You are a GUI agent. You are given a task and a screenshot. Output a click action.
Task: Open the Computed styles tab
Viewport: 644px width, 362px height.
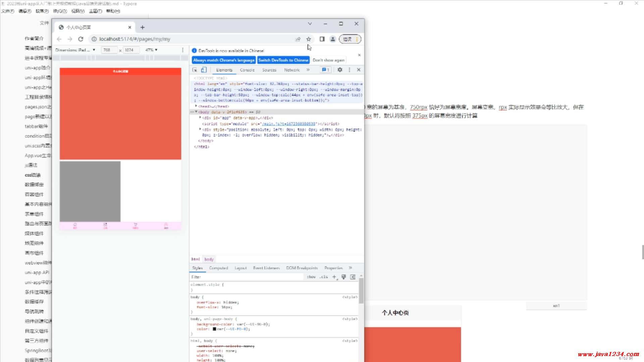tap(219, 268)
